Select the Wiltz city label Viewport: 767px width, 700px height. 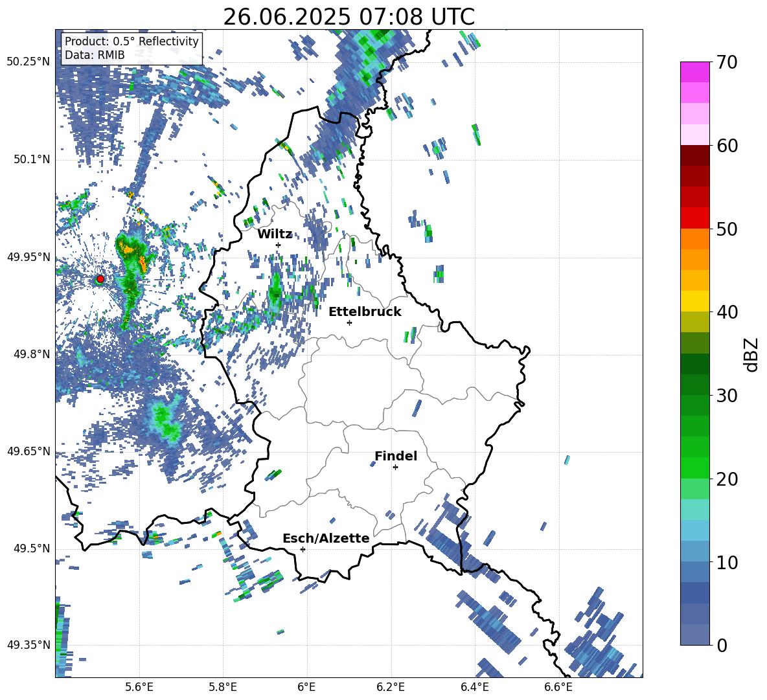tap(275, 234)
